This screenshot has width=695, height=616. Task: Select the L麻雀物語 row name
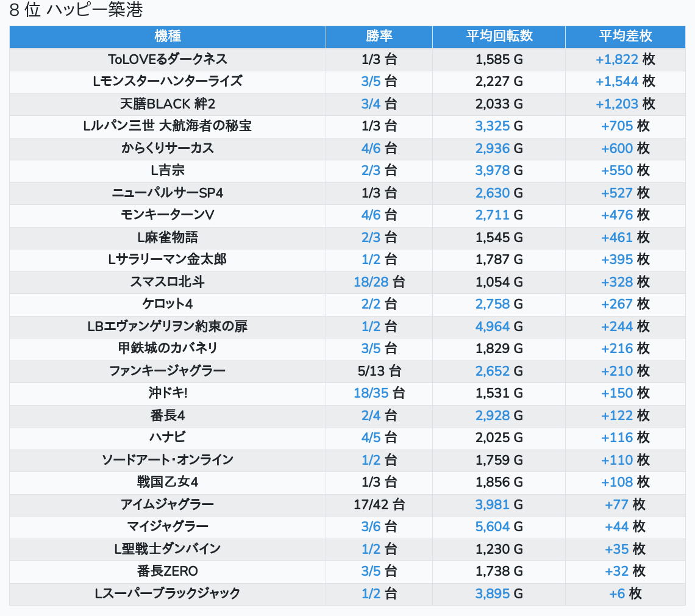point(168,237)
